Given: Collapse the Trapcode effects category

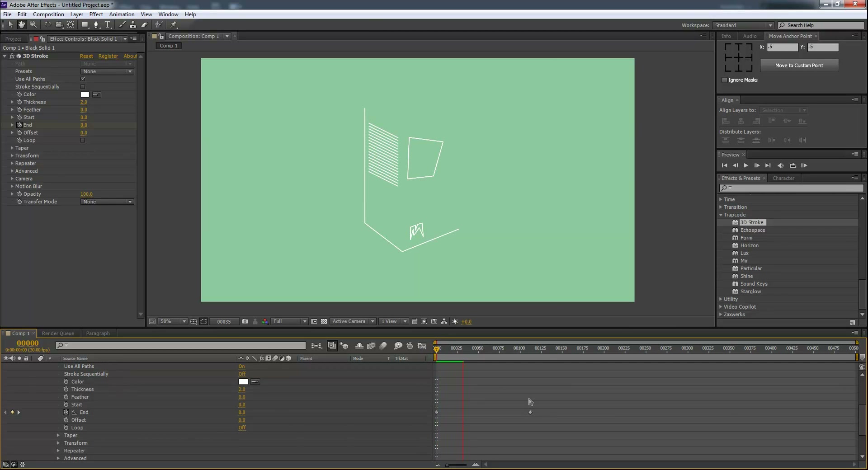Looking at the screenshot, I should [721, 215].
